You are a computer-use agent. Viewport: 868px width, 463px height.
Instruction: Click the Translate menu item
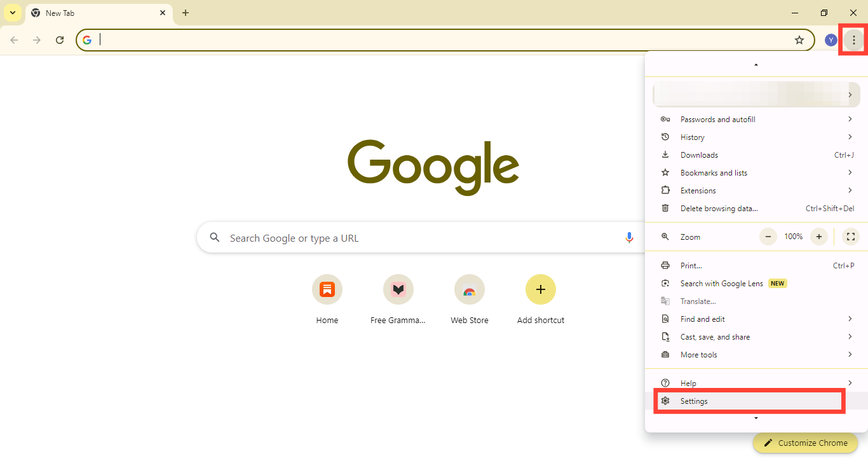click(x=756, y=301)
